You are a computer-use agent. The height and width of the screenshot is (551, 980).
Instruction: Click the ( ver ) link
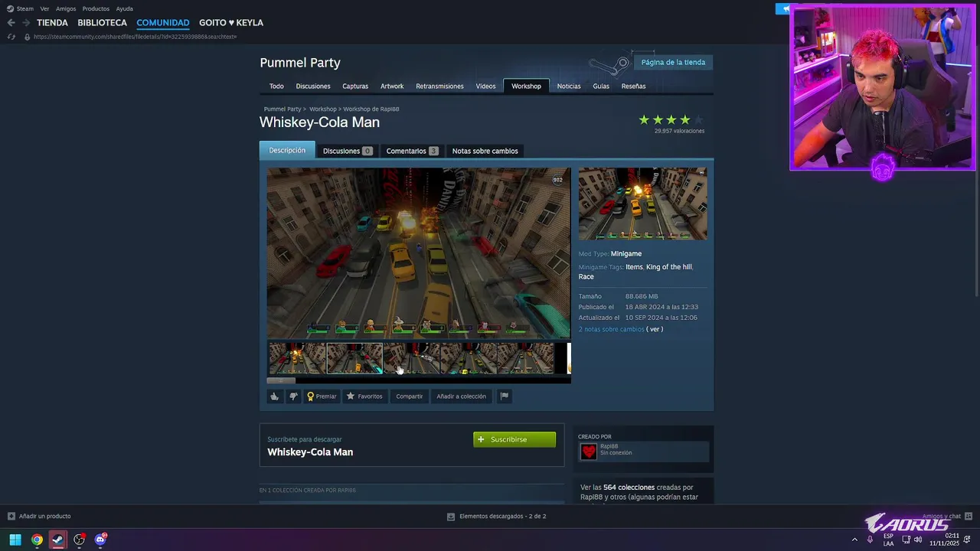pyautogui.click(x=655, y=329)
